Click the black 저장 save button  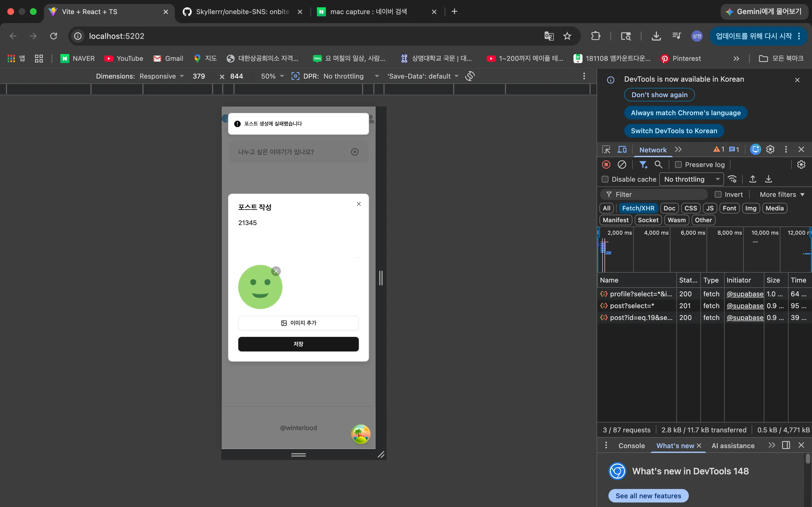(298, 344)
